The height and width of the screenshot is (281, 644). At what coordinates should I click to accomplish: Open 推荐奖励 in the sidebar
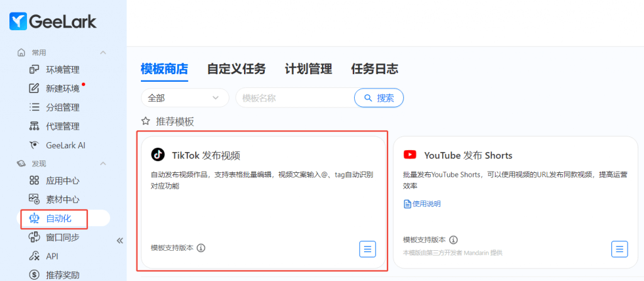(x=62, y=275)
